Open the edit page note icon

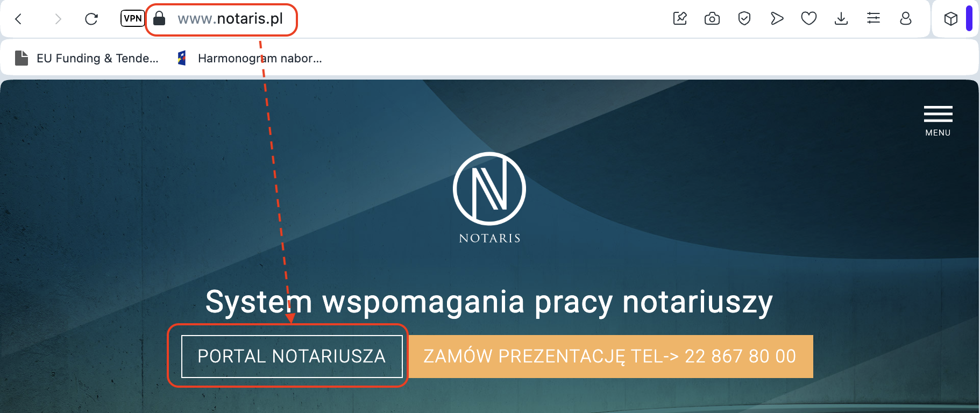pyautogui.click(x=680, y=18)
